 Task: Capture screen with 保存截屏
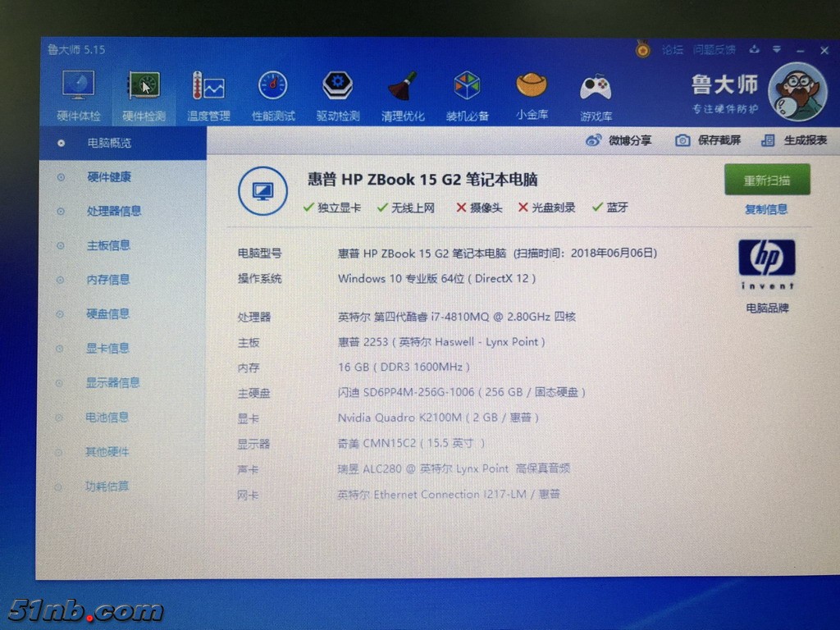706,140
